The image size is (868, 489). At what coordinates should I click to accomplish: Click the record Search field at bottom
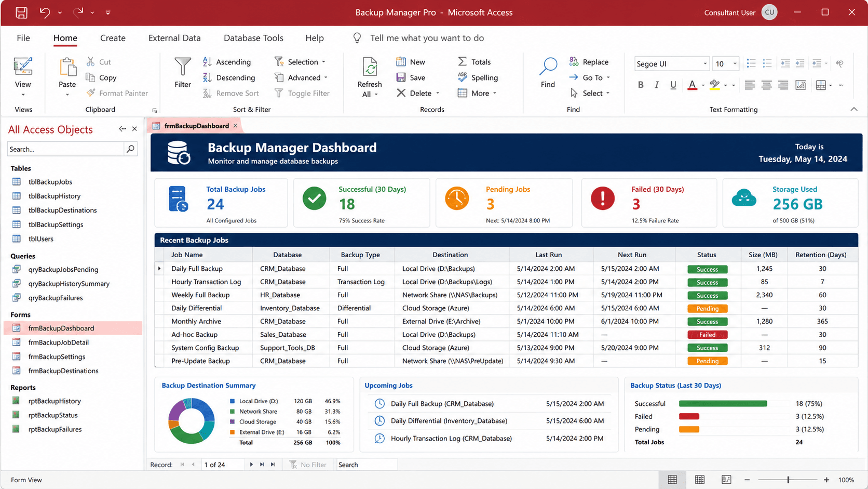pos(367,465)
